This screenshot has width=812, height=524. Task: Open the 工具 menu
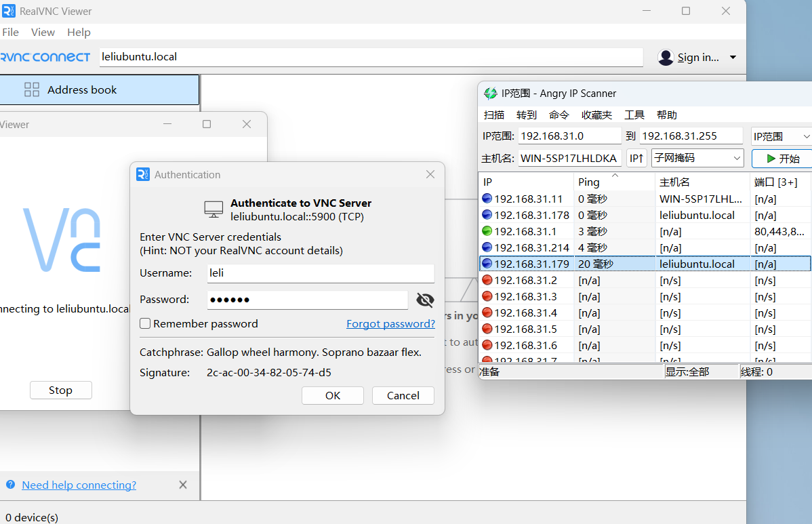pos(634,115)
